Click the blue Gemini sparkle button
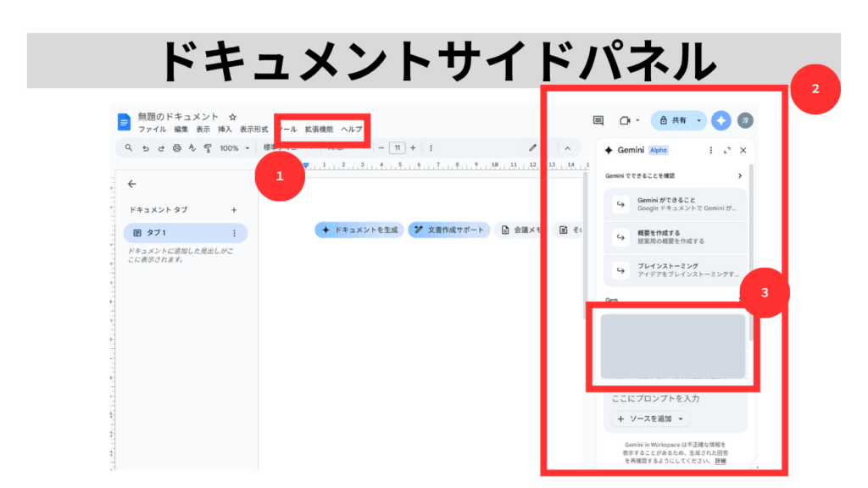 [x=721, y=121]
